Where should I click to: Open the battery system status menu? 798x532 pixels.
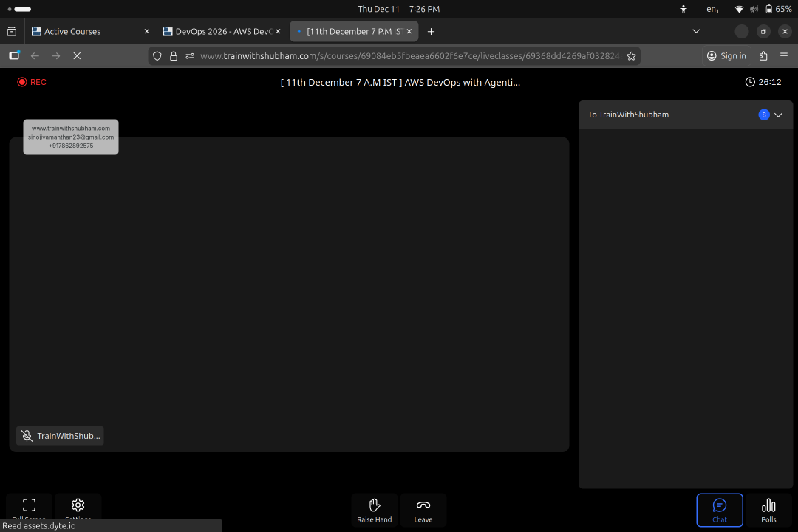coord(779,9)
